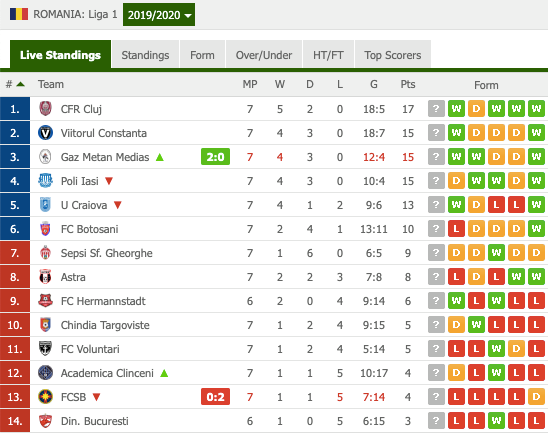The height and width of the screenshot is (439, 548).
Task: Open the Gaz Metan Medias team link
Action: [105, 157]
